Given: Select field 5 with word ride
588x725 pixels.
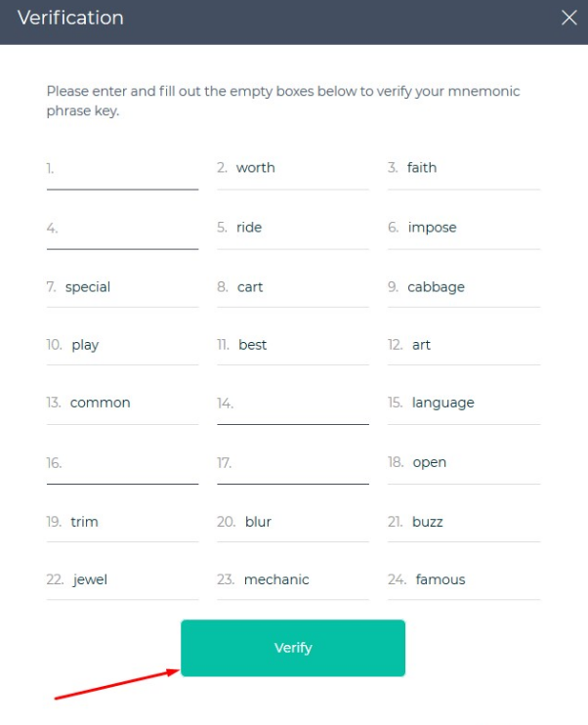Looking at the screenshot, I should point(293,229).
